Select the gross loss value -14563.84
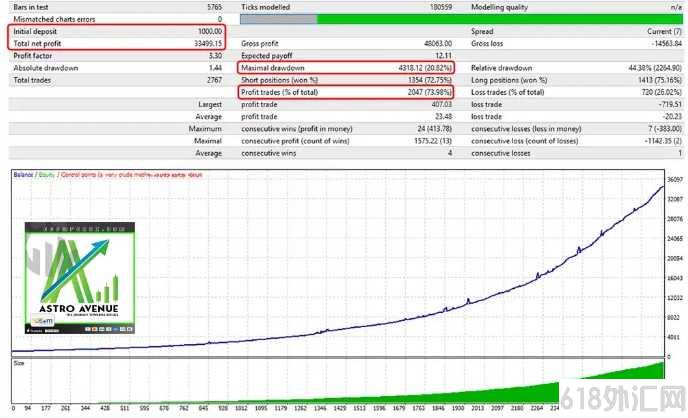The image size is (688, 418). coord(666,43)
